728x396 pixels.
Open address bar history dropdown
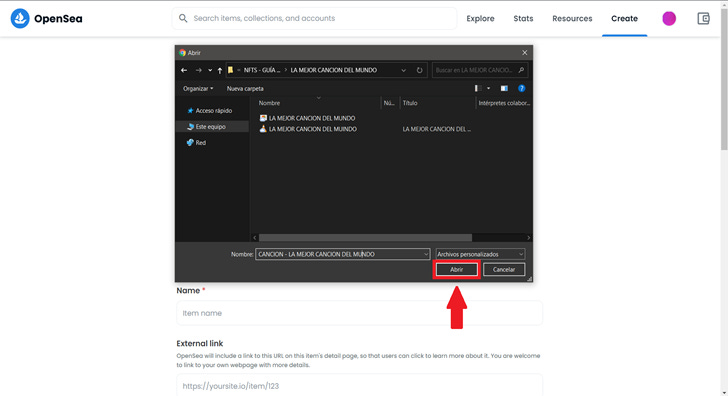click(x=403, y=70)
